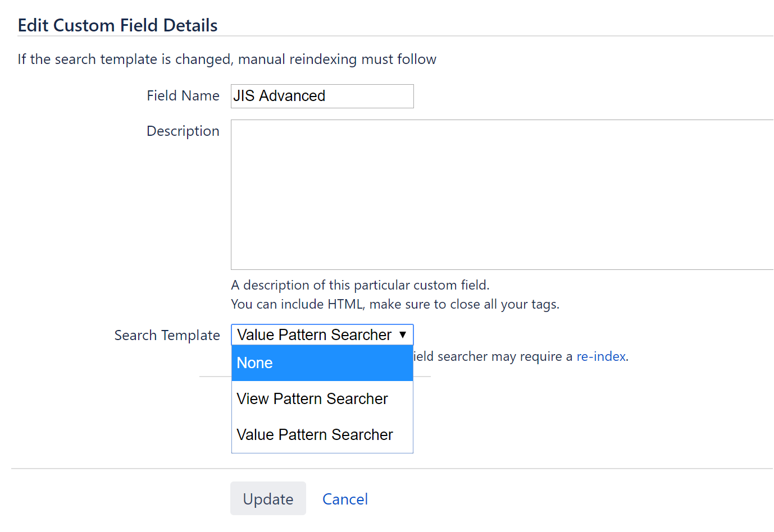The width and height of the screenshot is (774, 532).
Task: Click the dropdown's triangle indicator
Action: (403, 334)
